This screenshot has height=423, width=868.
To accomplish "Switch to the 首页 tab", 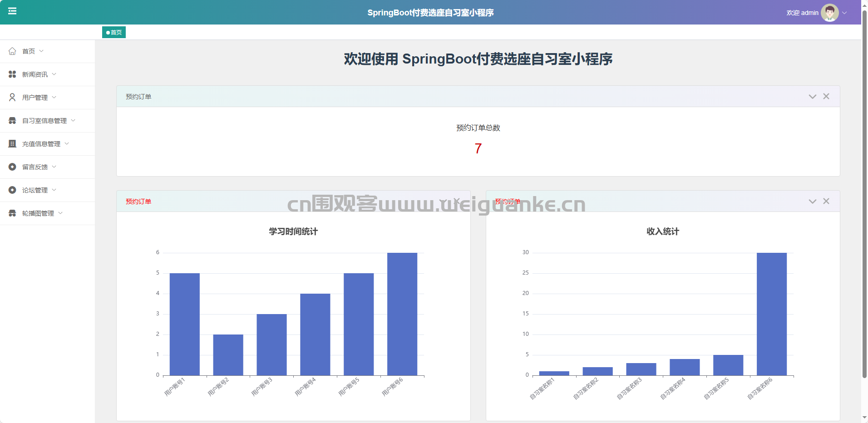I will coord(114,32).
